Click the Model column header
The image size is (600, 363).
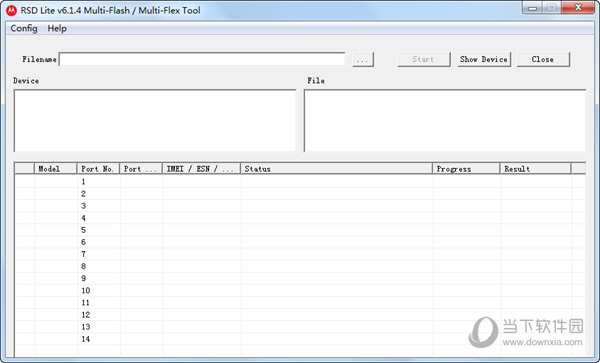pos(55,169)
